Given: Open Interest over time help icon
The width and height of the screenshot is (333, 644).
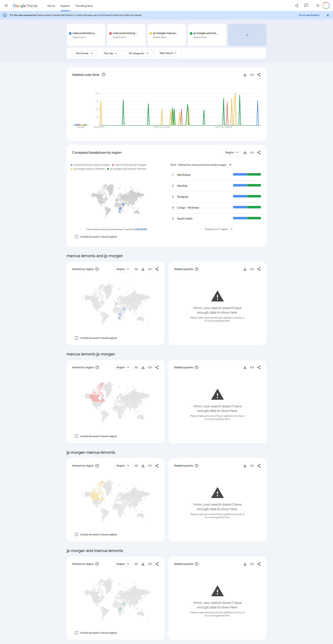Looking at the screenshot, I should pyautogui.click(x=103, y=74).
